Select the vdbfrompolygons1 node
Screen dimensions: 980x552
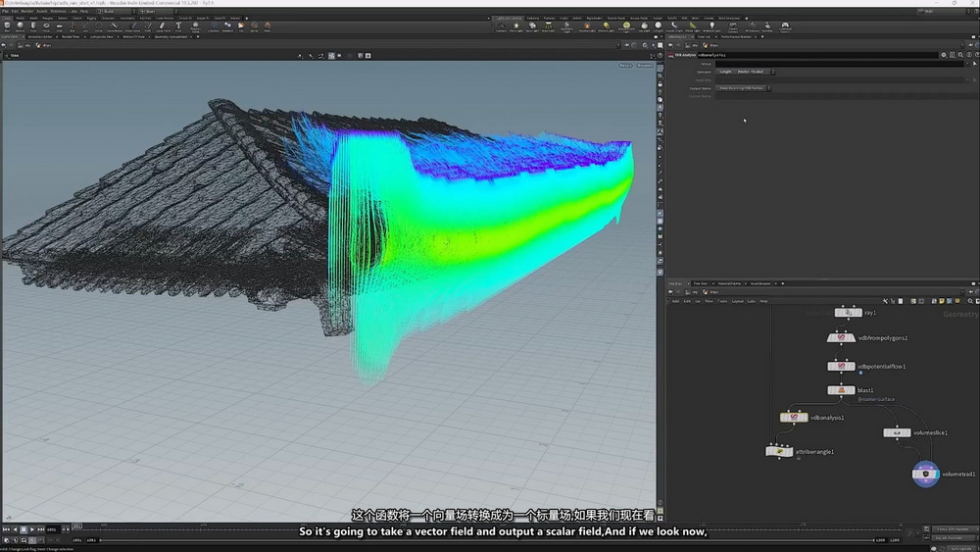tap(841, 337)
